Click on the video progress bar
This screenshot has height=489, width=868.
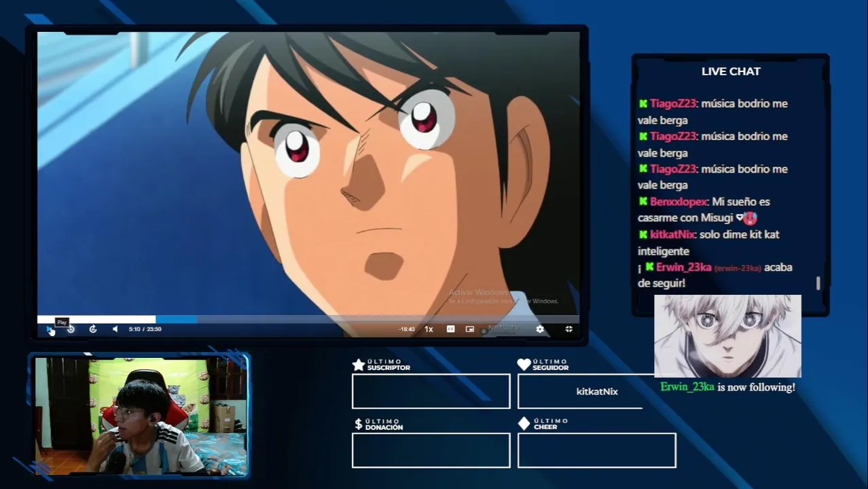[308, 319]
